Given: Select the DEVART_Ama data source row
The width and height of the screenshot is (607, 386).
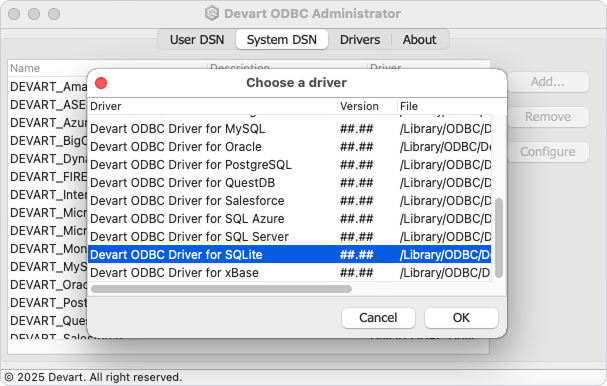Looking at the screenshot, I should (48, 87).
